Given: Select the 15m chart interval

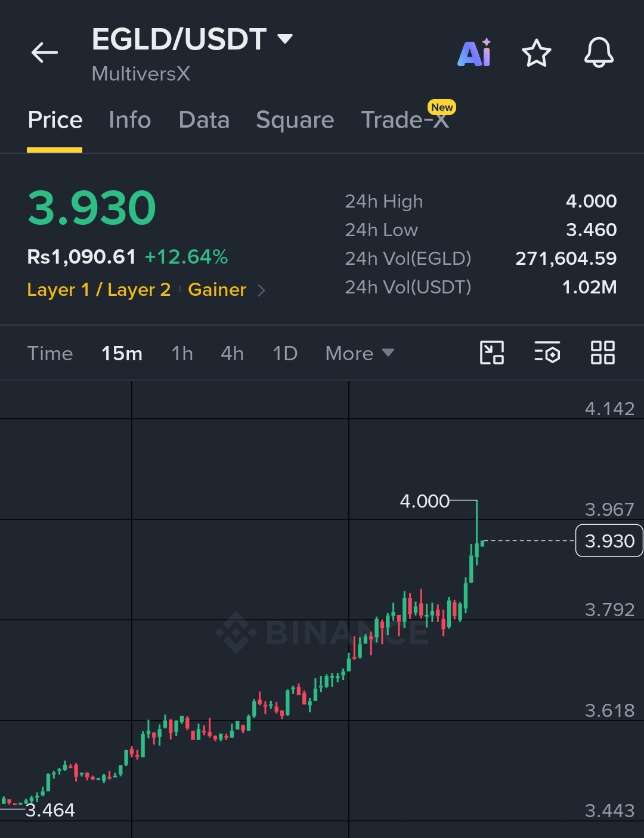Looking at the screenshot, I should [x=122, y=353].
